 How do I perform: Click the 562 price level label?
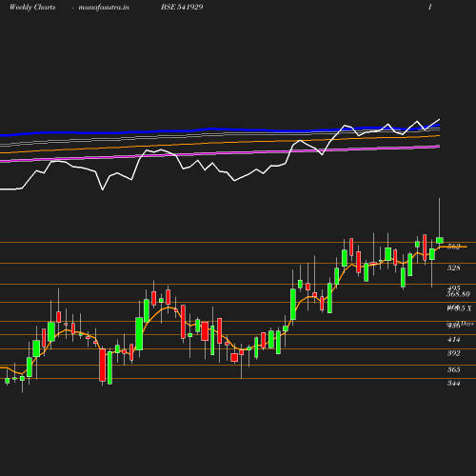click(x=454, y=247)
